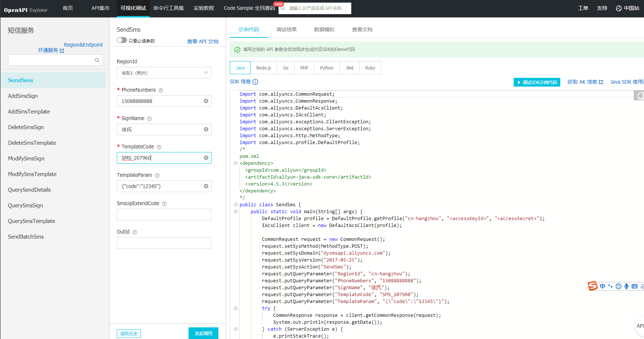644x339 pixels.
Task: Click into the OutId input field
Action: pos(164,243)
